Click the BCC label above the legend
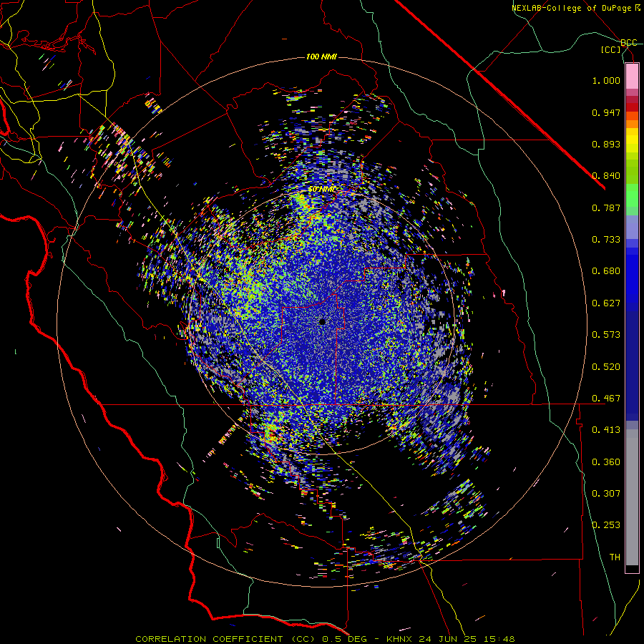Screen dimensions: 644x644 (629, 43)
